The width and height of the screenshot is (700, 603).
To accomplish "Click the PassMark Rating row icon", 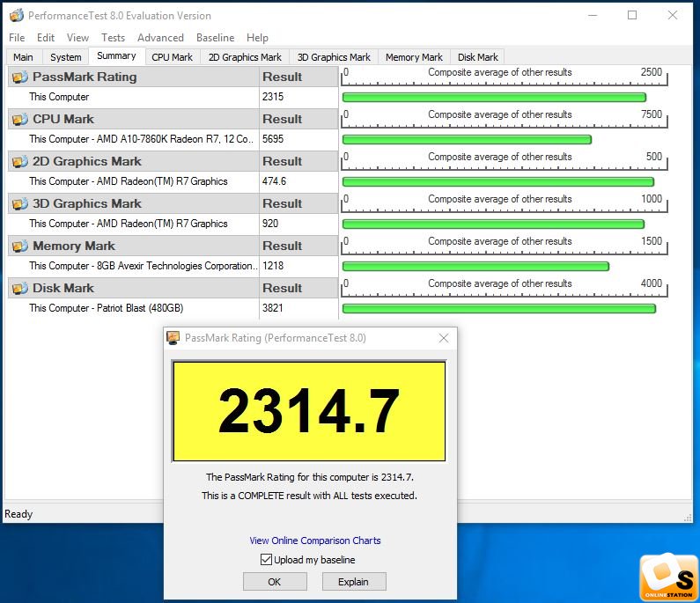I will (x=19, y=77).
